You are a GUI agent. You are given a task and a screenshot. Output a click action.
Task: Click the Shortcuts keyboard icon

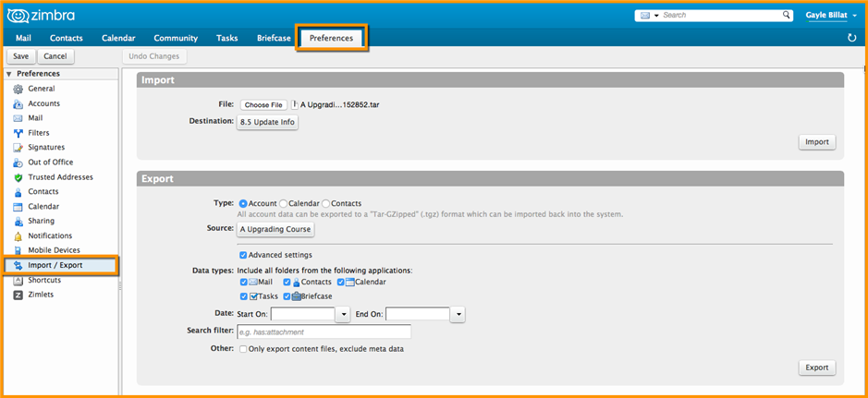(18, 280)
